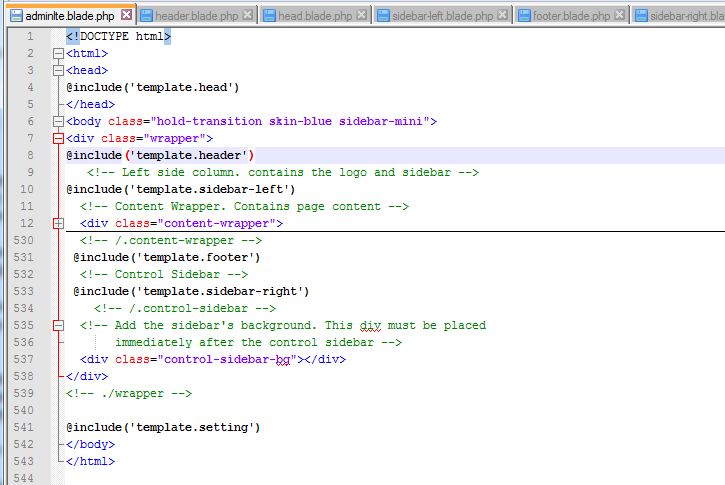
Task: Click @include('template.setting') line
Action: coord(163,428)
